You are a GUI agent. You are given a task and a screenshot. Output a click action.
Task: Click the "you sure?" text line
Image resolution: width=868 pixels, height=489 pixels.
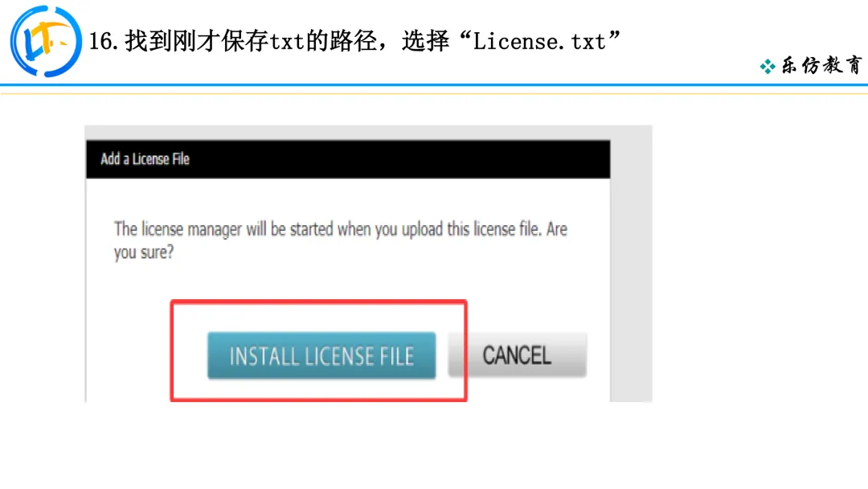(144, 253)
